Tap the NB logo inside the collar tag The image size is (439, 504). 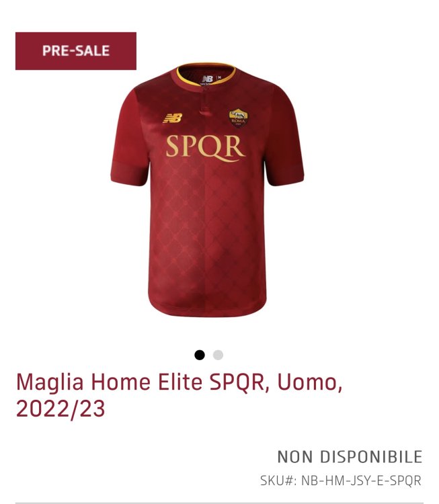pyautogui.click(x=207, y=79)
